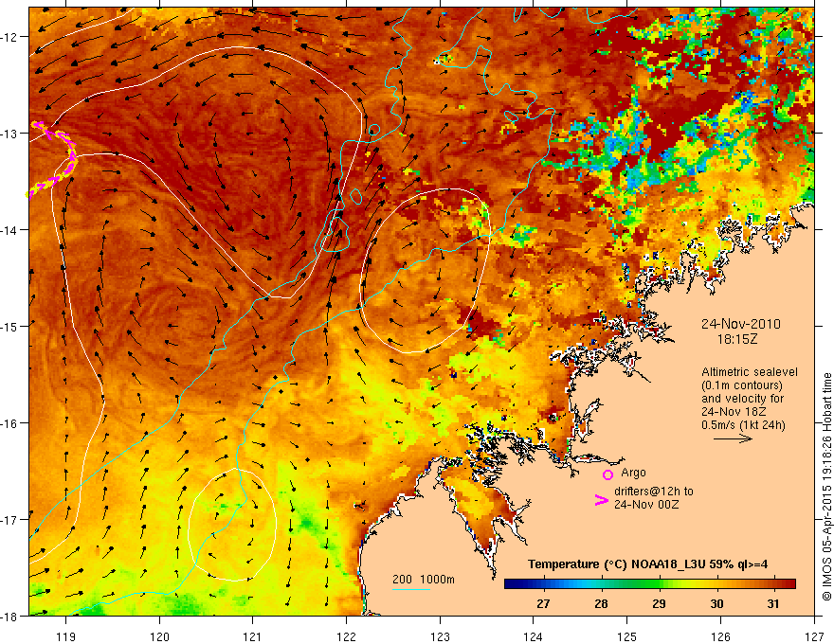834x644 pixels.
Task: Click longitude axis label 124
Action: (x=534, y=636)
